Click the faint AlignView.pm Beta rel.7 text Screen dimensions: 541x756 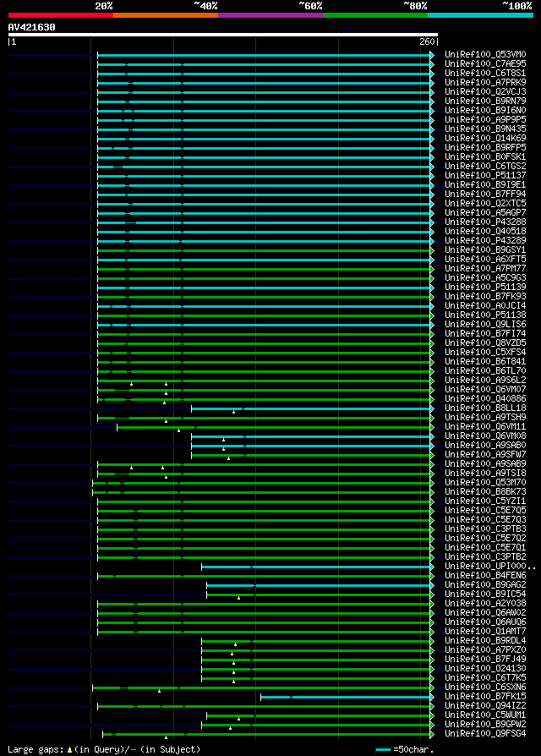click(x=388, y=29)
